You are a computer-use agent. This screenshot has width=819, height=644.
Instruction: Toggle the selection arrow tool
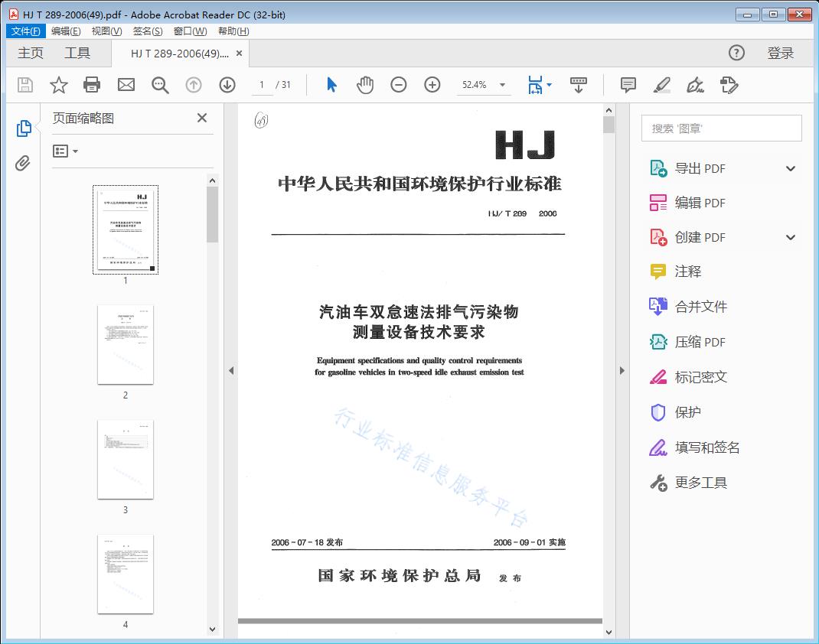pyautogui.click(x=331, y=85)
